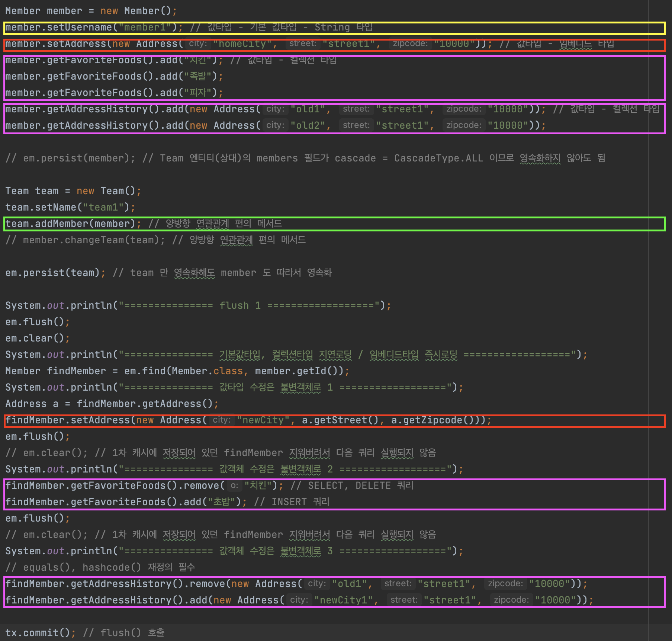Click the println line mentioning 기본값타입 and 지연로딩
The height and width of the screenshot is (641, 672).
click(296, 355)
